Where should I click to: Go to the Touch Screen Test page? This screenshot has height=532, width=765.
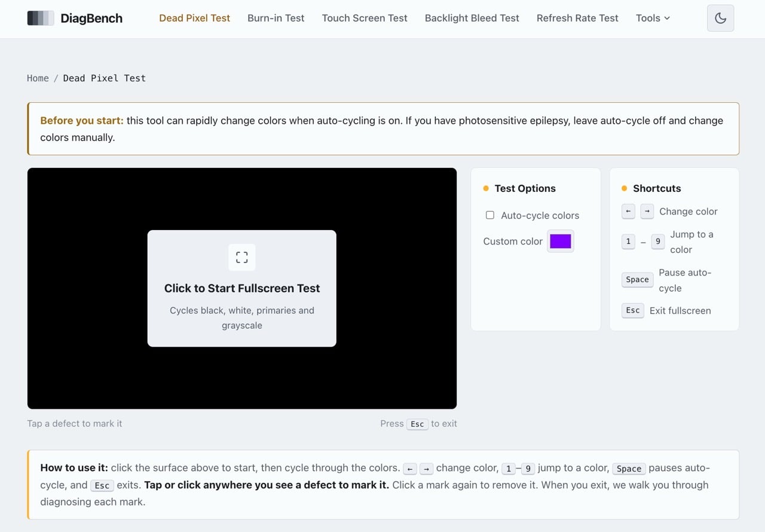tap(365, 18)
